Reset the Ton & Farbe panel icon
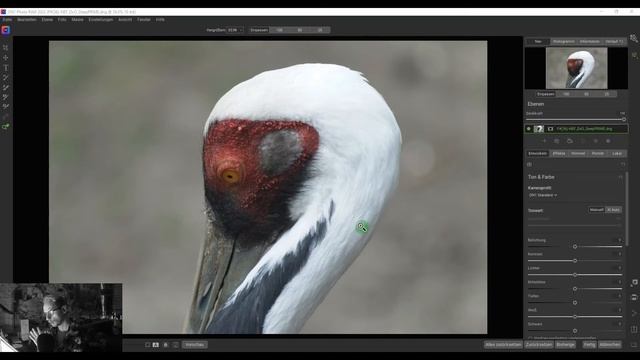The width and height of the screenshot is (640, 360). tap(620, 177)
